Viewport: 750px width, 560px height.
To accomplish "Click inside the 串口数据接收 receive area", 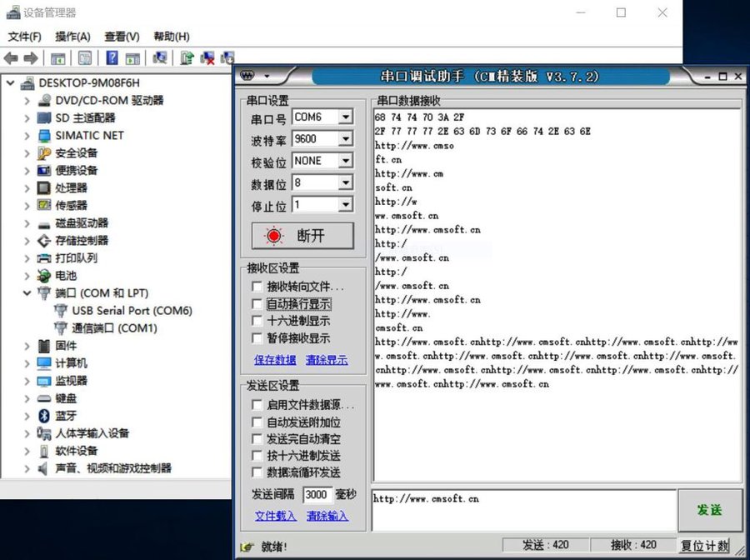I will (557, 295).
